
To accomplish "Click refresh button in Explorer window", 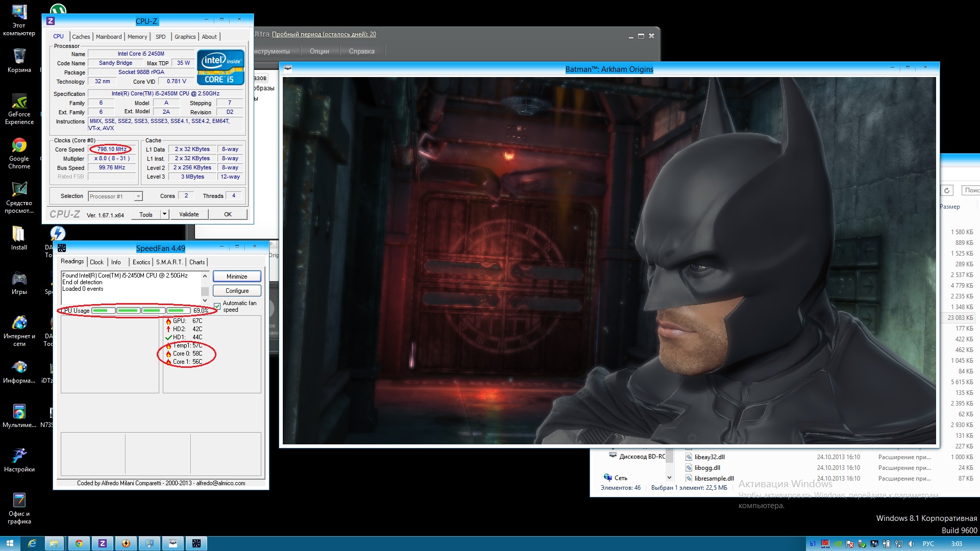I will [x=947, y=190].
